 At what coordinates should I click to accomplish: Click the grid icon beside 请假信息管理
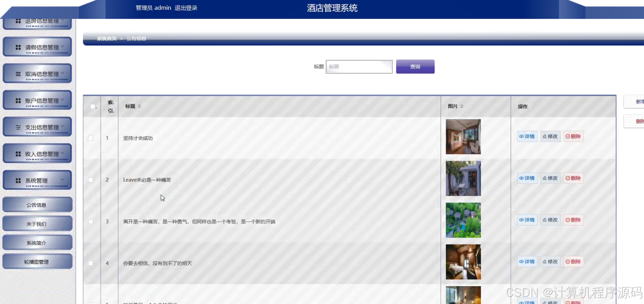click(18, 47)
